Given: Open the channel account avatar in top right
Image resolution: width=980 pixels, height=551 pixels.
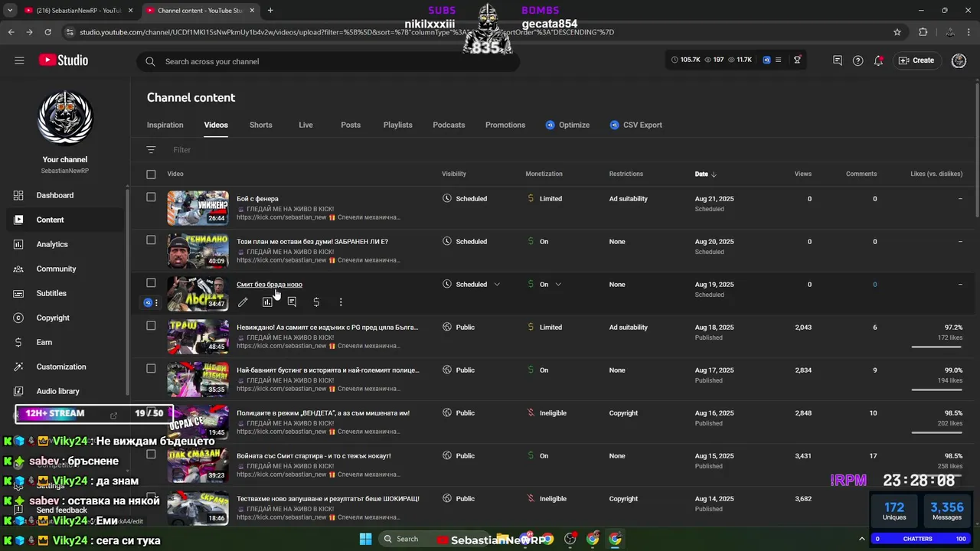Looking at the screenshot, I should coord(959,60).
